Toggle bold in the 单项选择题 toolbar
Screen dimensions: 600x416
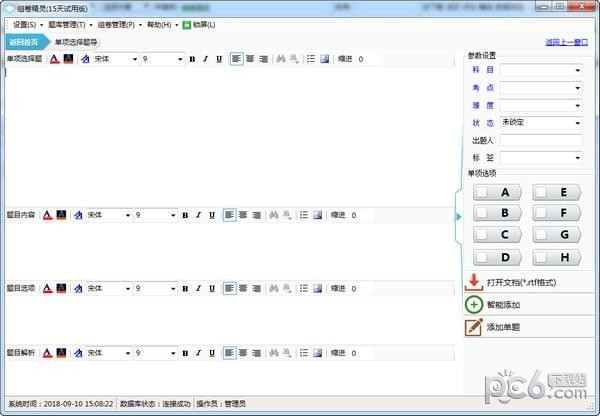[x=192, y=59]
